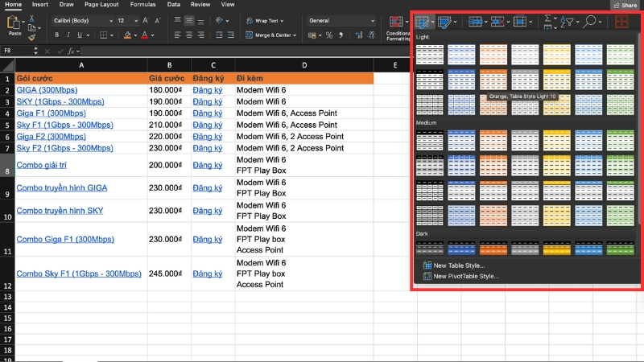The width and height of the screenshot is (644, 362).
Task: Select the Format Painter brush icon
Action: click(31, 36)
